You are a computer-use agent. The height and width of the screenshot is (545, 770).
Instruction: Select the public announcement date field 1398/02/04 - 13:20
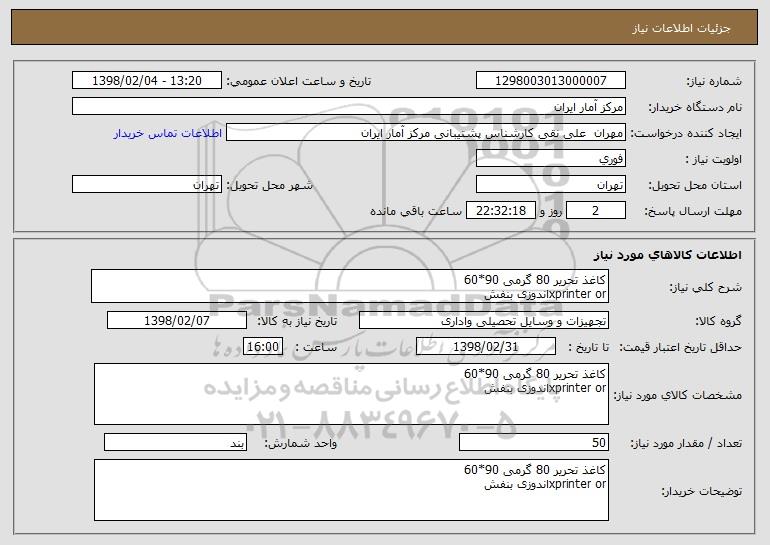(147, 80)
